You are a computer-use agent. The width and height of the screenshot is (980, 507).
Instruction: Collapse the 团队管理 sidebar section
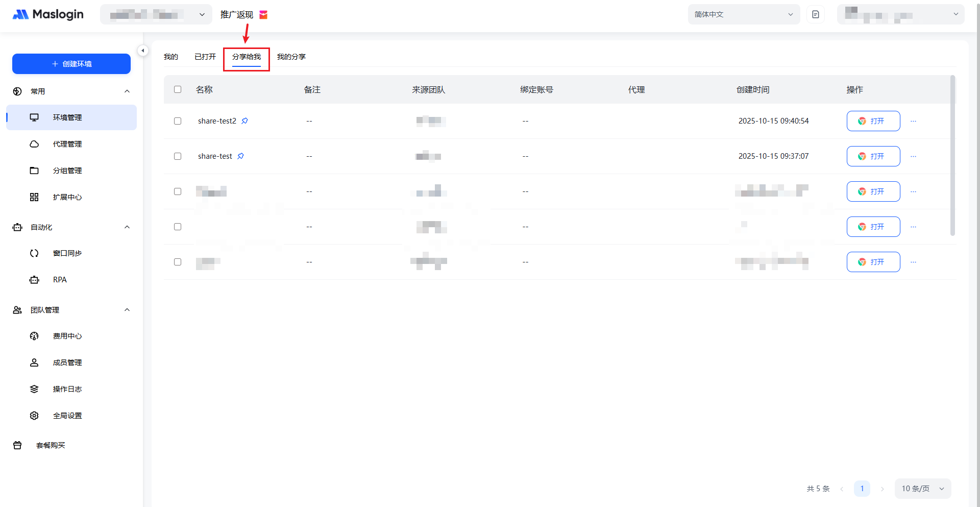[127, 310]
